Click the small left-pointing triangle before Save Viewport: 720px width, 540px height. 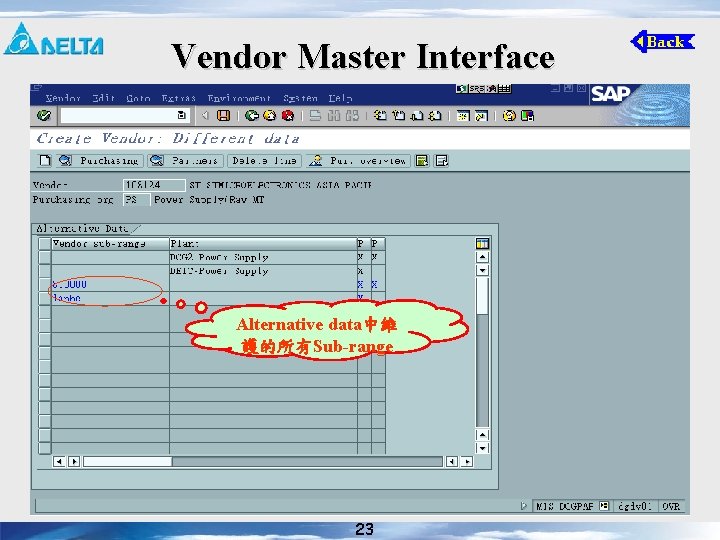pyautogui.click(x=205, y=116)
